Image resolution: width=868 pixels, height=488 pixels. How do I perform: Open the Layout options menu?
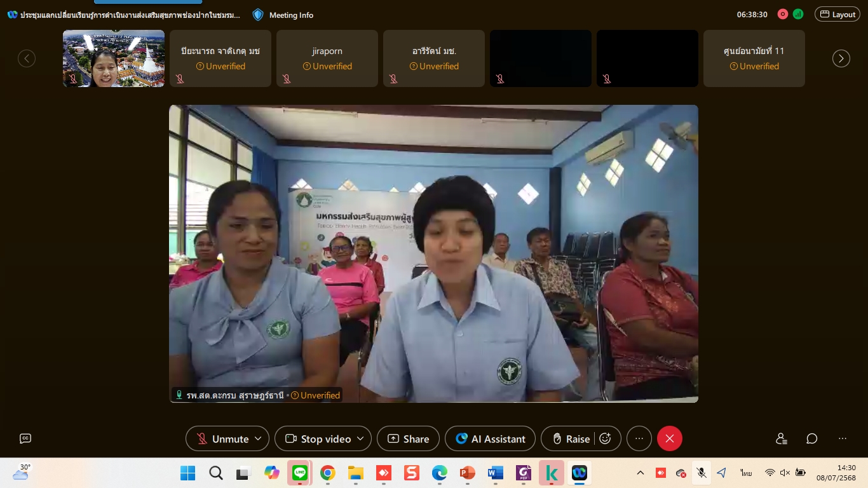(837, 15)
